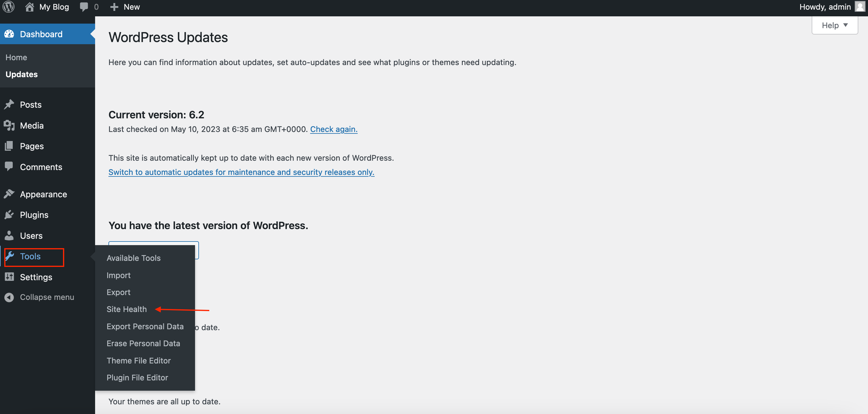The image size is (868, 414).
Task: Click the Current version: 6.2 text
Action: pos(156,114)
